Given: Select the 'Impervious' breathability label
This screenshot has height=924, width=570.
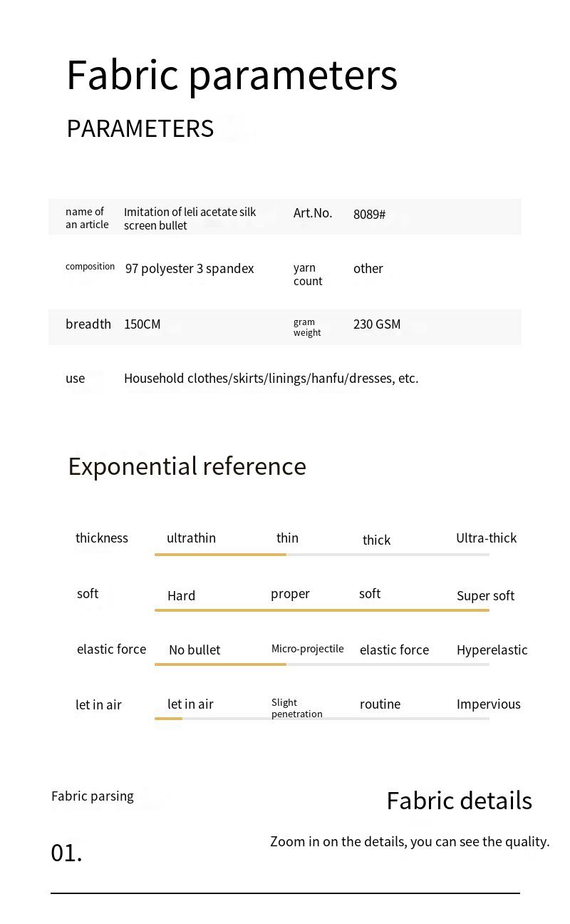Looking at the screenshot, I should [488, 704].
